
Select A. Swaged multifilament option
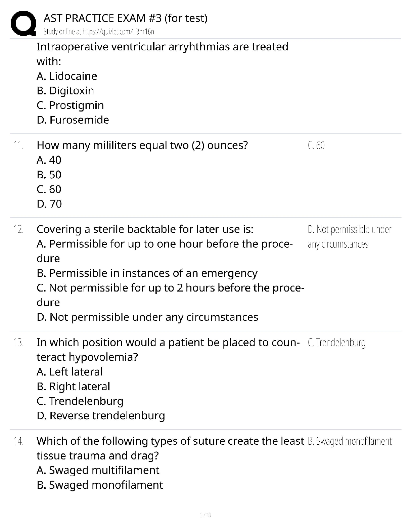pyautogui.click(x=98, y=471)
